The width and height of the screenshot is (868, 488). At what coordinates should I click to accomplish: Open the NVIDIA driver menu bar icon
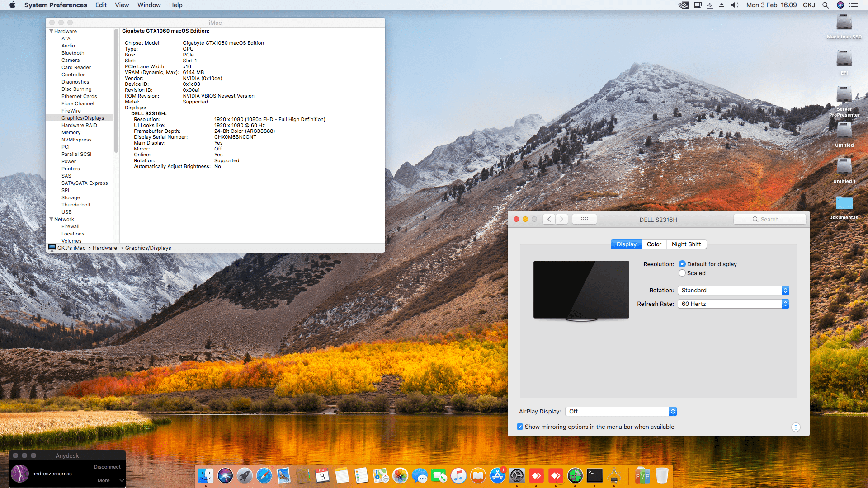pos(684,5)
